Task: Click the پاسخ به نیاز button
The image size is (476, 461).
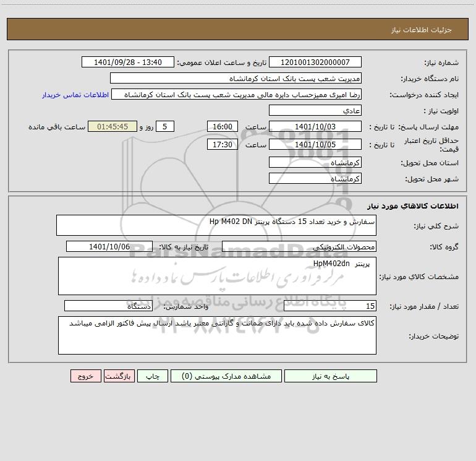Action: (x=331, y=376)
